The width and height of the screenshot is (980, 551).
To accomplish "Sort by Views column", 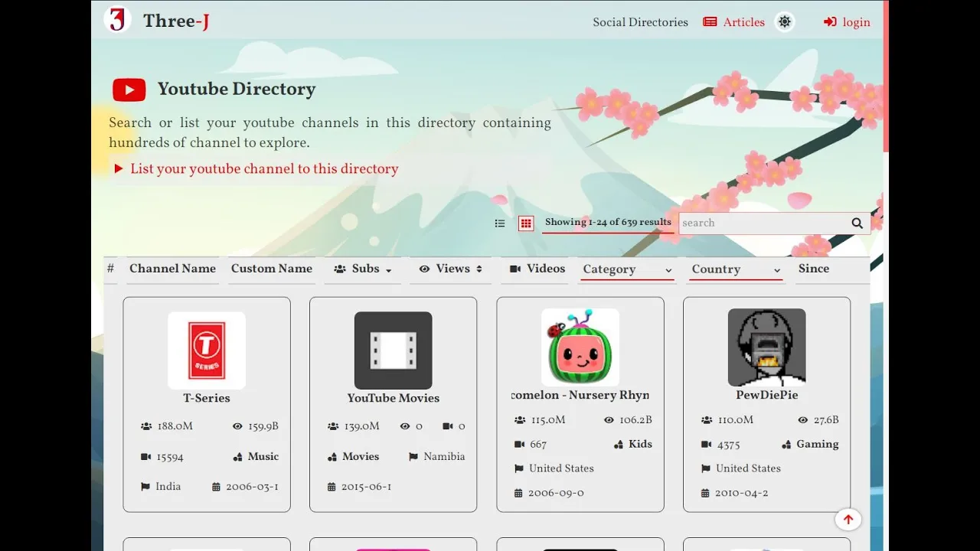I will click(x=451, y=269).
